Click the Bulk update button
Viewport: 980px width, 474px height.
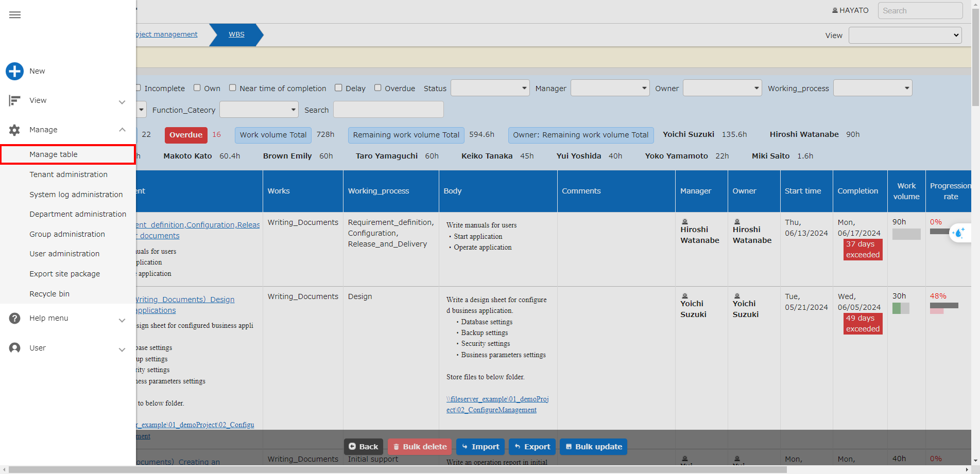[x=593, y=447]
